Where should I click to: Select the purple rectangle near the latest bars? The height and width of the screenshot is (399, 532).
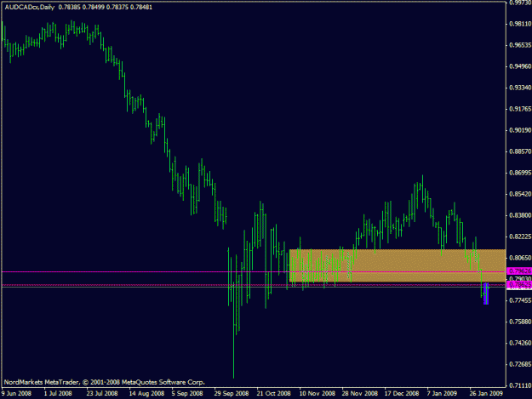(486, 294)
